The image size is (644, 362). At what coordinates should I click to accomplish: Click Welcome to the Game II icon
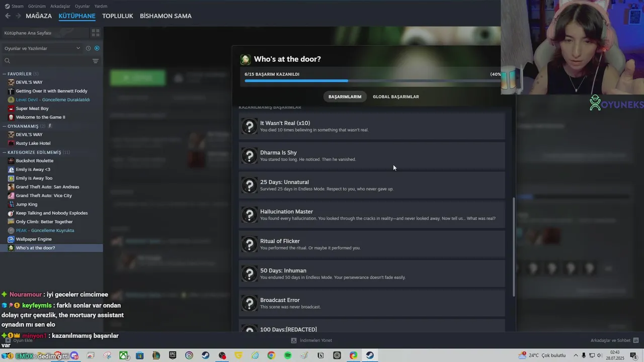[x=11, y=117]
